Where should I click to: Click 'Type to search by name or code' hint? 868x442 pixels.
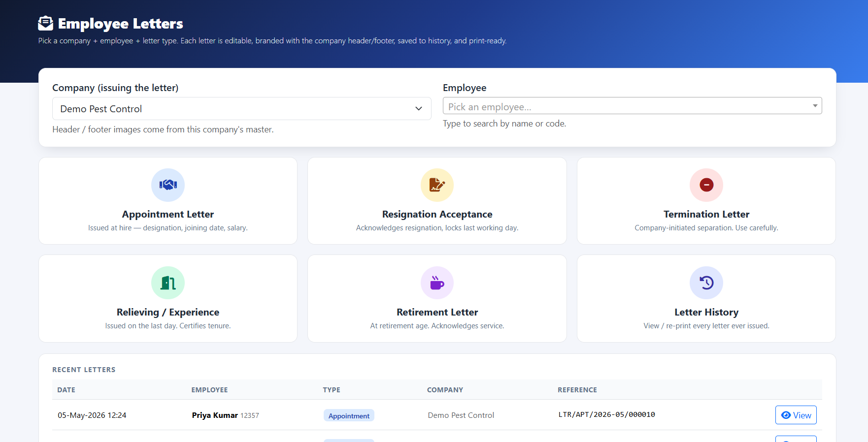[x=504, y=124]
